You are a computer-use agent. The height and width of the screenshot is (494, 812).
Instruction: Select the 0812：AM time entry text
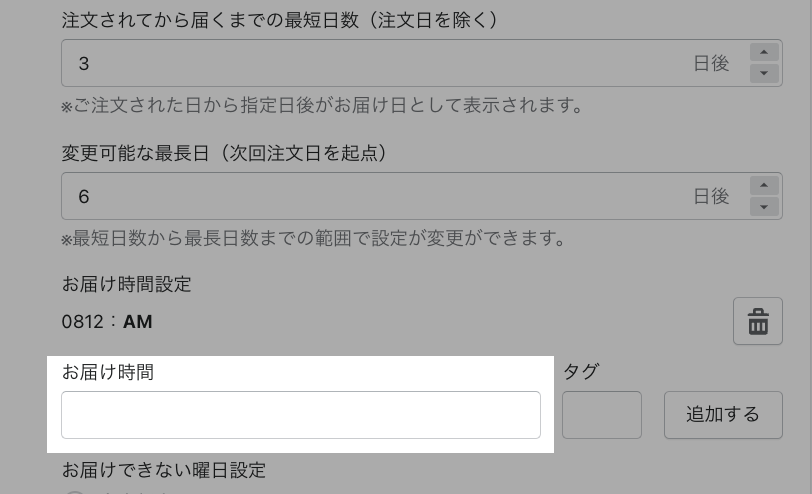pyautogui.click(x=107, y=322)
